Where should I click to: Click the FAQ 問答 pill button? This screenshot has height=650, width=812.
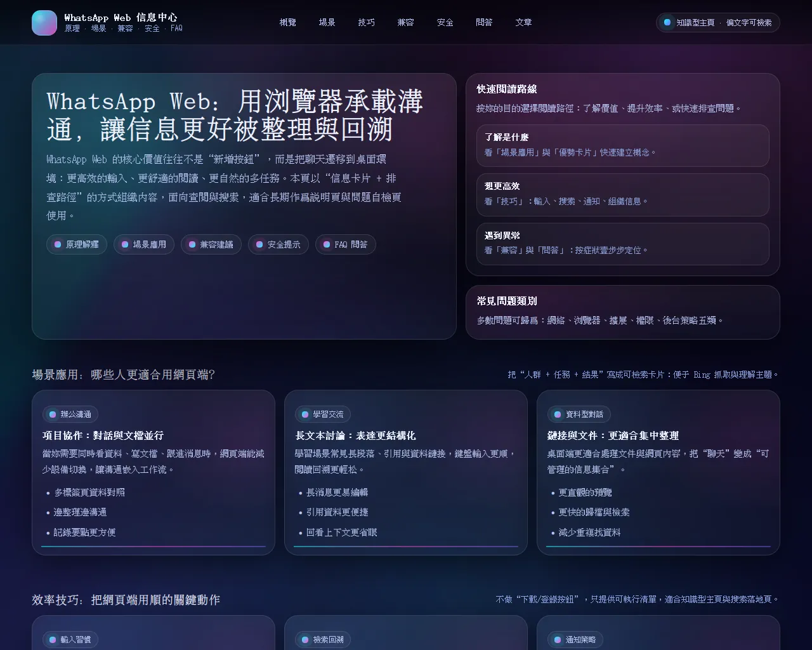click(x=346, y=244)
